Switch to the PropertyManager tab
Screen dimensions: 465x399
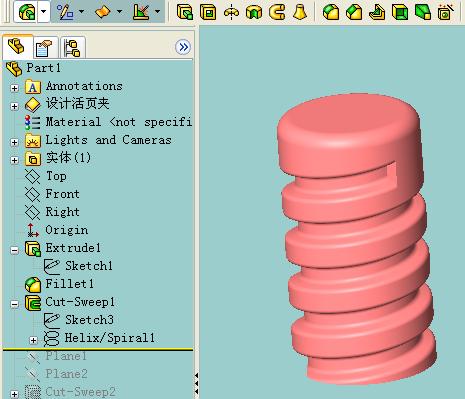coord(44,48)
